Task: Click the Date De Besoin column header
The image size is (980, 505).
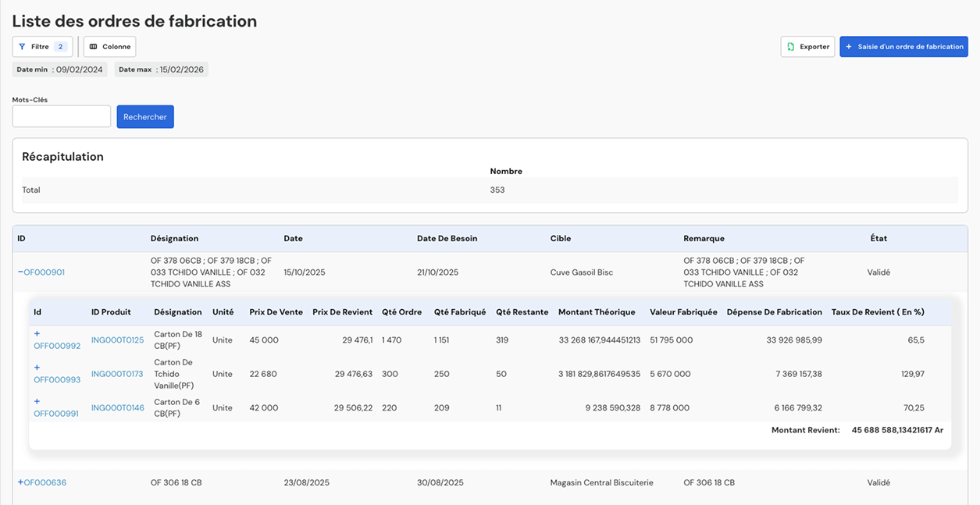Action: (x=447, y=239)
